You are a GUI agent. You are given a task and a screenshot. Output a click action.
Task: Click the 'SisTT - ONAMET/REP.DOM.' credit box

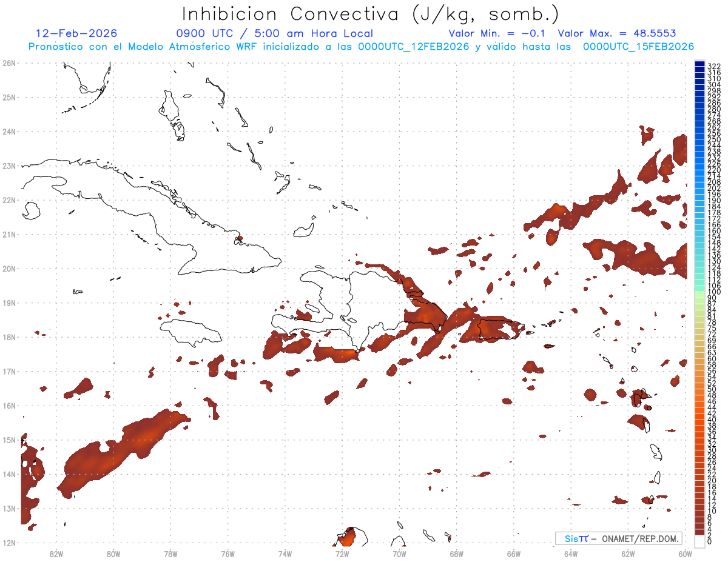coord(619,538)
